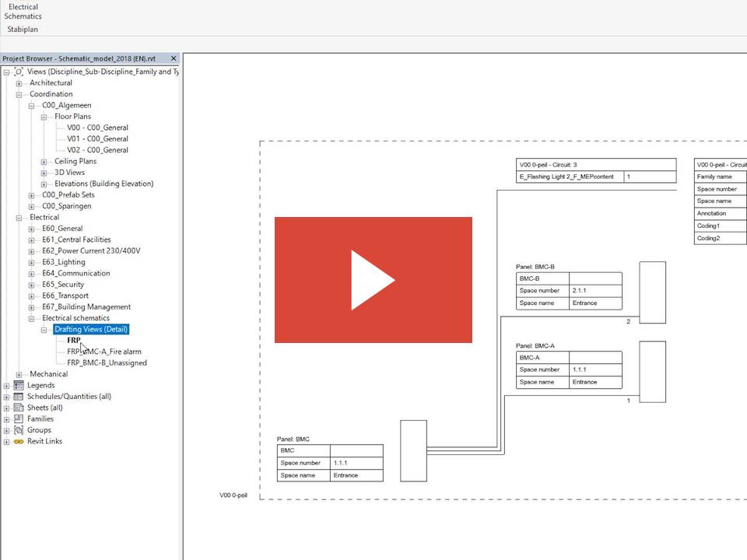
Task: Click the 'Panel: BMC-B' label
Action: coord(535,267)
